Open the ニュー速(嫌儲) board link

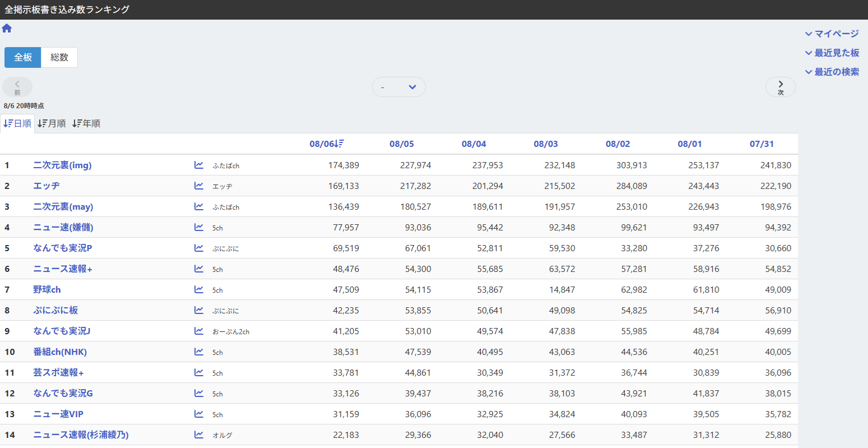click(63, 228)
